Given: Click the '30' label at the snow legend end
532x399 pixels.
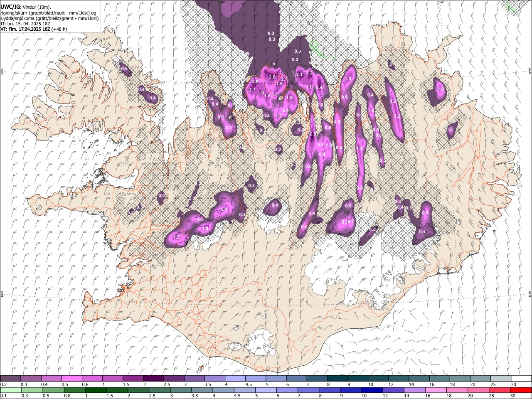Looking at the screenshot, I should (x=514, y=384).
